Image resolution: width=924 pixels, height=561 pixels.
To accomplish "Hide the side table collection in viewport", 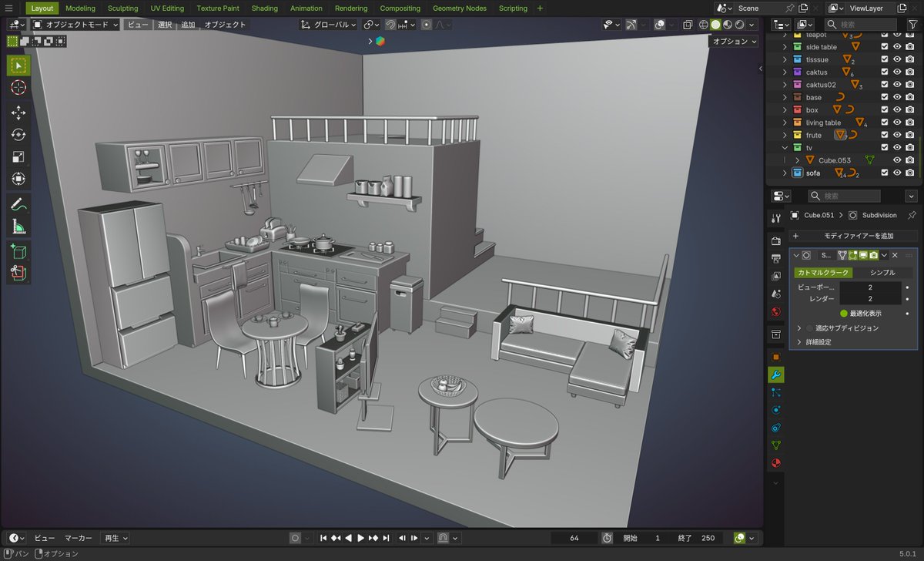I will coord(897,47).
